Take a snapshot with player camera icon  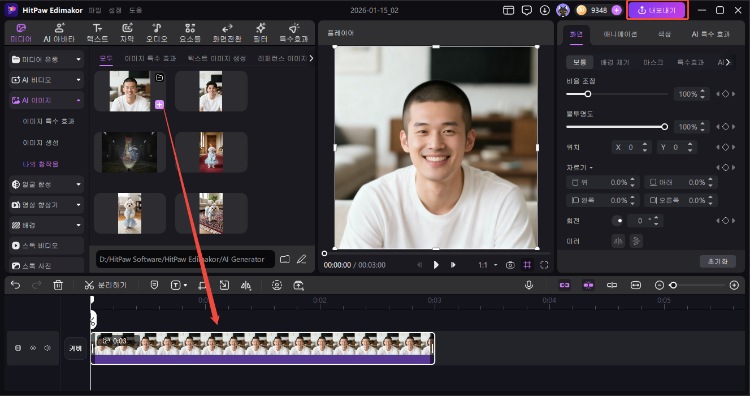(x=510, y=265)
